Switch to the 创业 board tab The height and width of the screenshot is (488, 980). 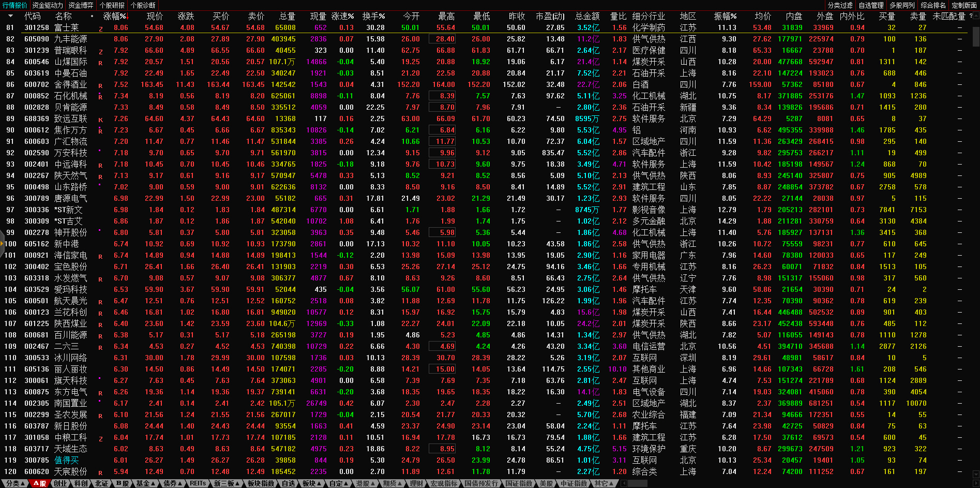pos(61,483)
